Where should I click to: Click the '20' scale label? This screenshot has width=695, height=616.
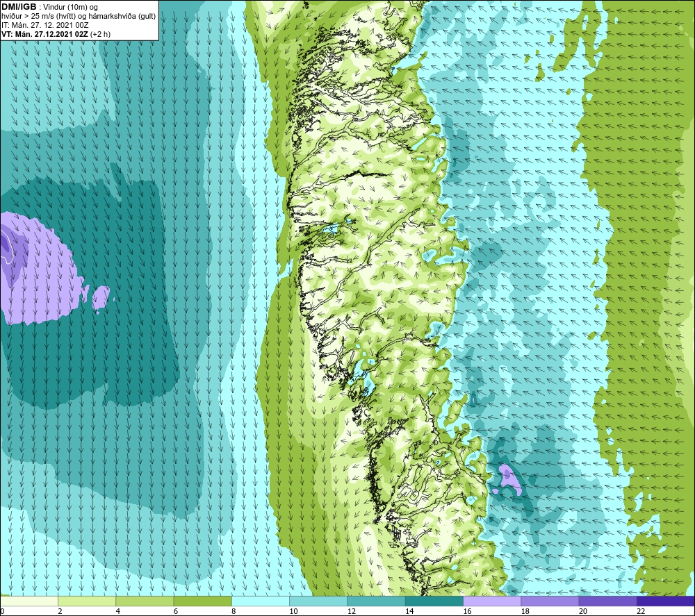pyautogui.click(x=583, y=611)
